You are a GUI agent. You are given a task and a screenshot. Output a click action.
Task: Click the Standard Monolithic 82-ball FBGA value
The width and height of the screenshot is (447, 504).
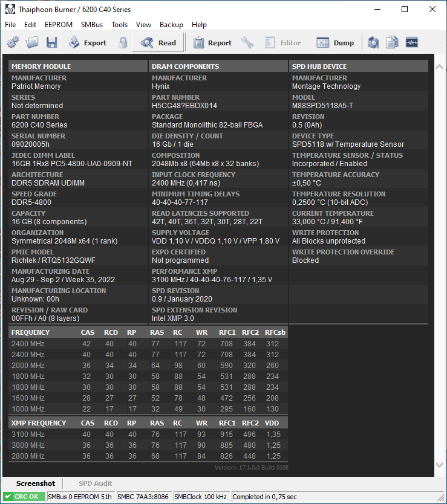(x=207, y=125)
